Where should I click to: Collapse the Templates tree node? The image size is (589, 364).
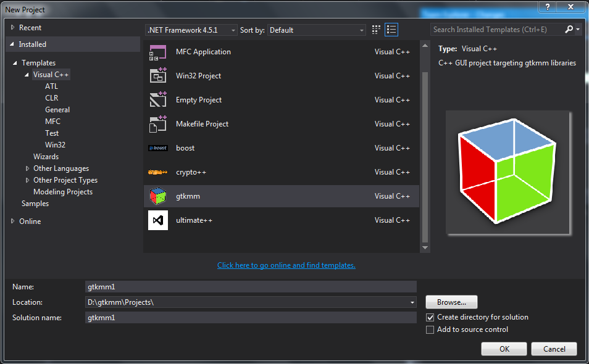point(15,63)
